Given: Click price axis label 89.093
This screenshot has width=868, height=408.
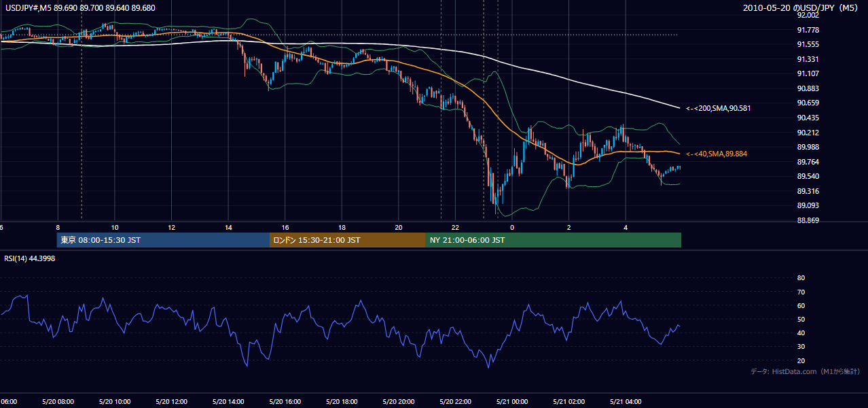Looking at the screenshot, I should click(x=807, y=205).
